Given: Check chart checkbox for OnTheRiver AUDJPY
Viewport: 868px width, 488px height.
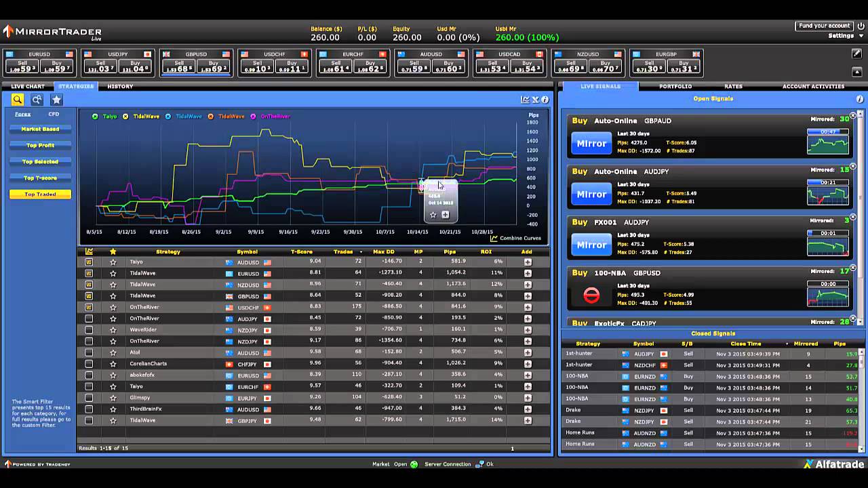Looking at the screenshot, I should [89, 319].
